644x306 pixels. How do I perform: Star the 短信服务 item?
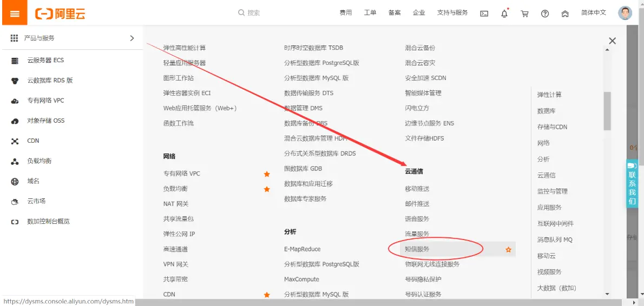click(509, 249)
